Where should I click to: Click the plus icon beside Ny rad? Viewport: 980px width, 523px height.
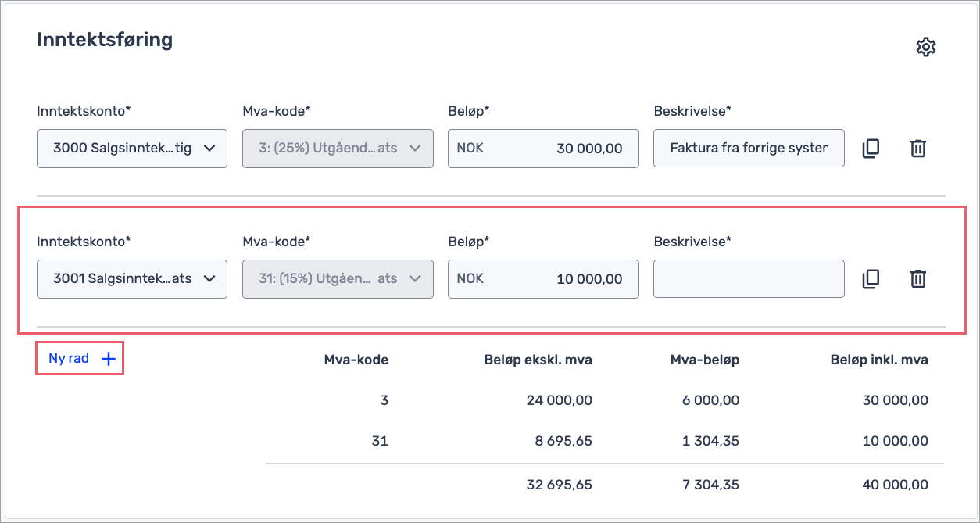(x=109, y=359)
